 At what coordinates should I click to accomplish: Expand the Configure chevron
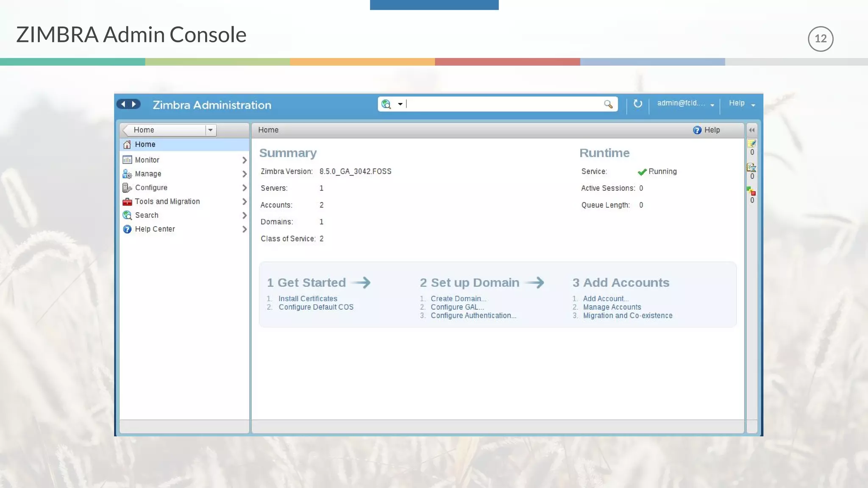tap(244, 188)
